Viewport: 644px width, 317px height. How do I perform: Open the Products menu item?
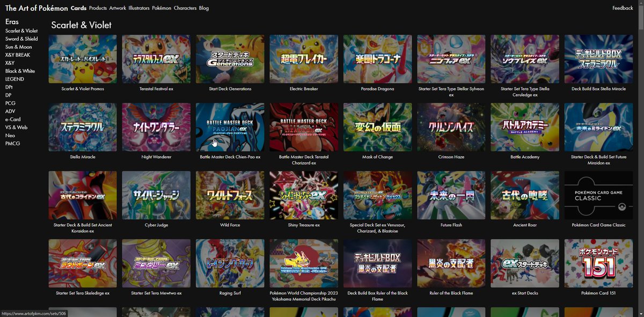(x=98, y=8)
